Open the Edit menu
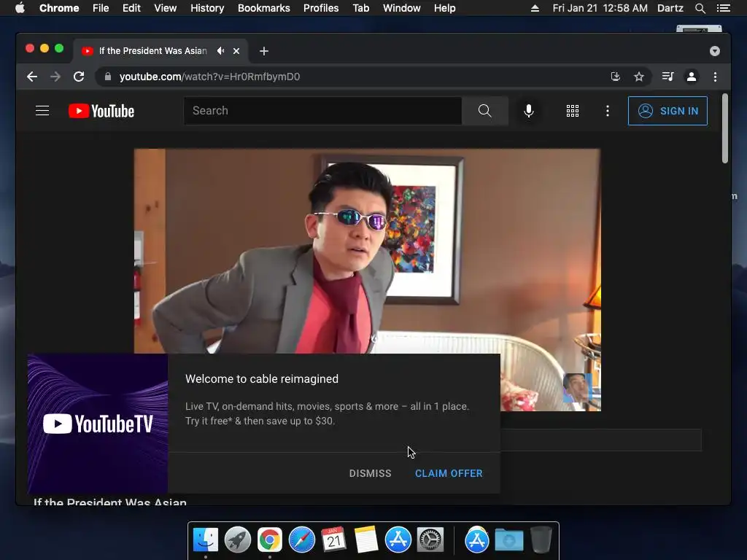The height and width of the screenshot is (560, 747). pos(131,8)
